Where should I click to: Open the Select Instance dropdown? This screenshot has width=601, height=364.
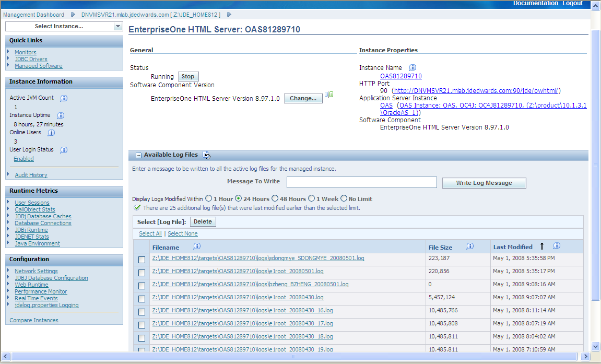click(x=64, y=26)
